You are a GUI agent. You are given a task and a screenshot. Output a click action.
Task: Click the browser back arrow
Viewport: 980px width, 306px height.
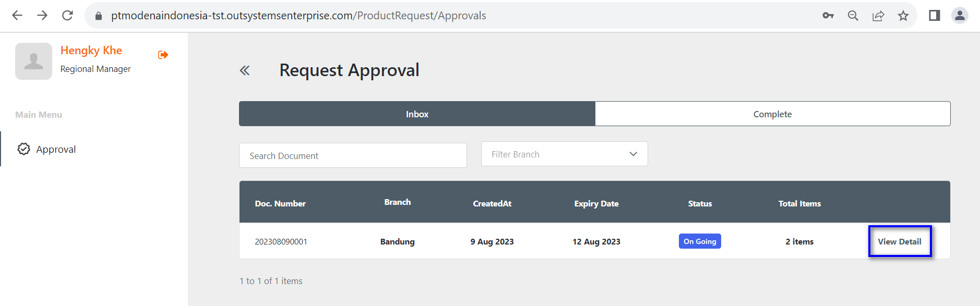coord(17,16)
